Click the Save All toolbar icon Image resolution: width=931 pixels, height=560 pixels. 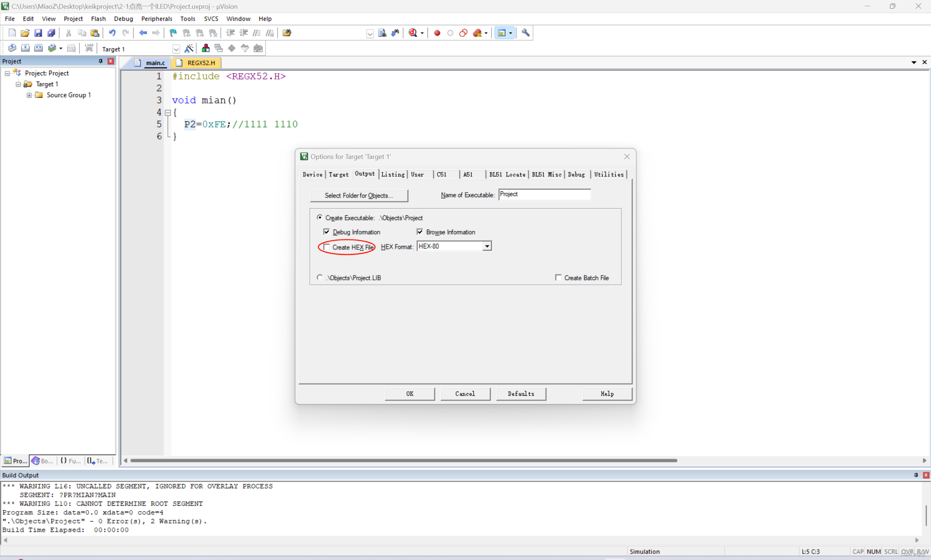tap(51, 33)
